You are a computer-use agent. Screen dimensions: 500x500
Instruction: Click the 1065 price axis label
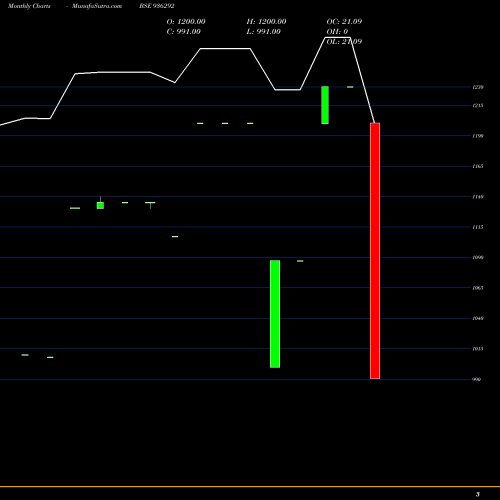point(478,288)
